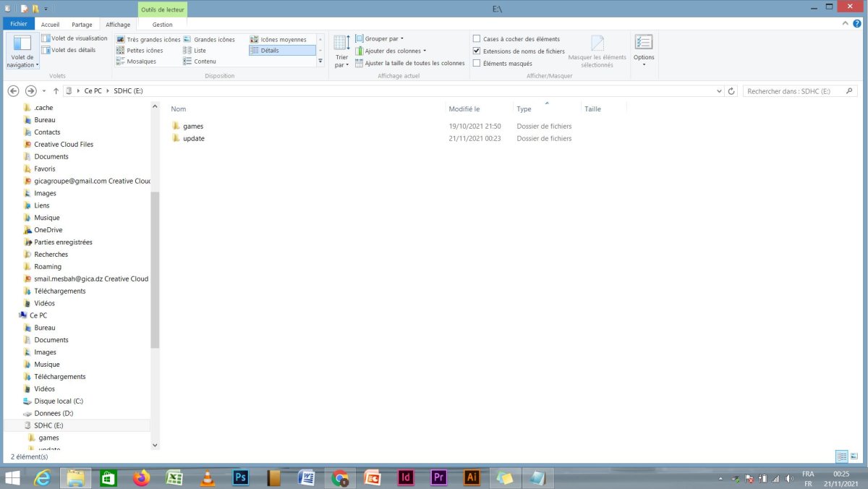Screen dimensions: 868x489
Task: Open Customize Quick Access Toolbar dropdown
Action: pos(46,9)
